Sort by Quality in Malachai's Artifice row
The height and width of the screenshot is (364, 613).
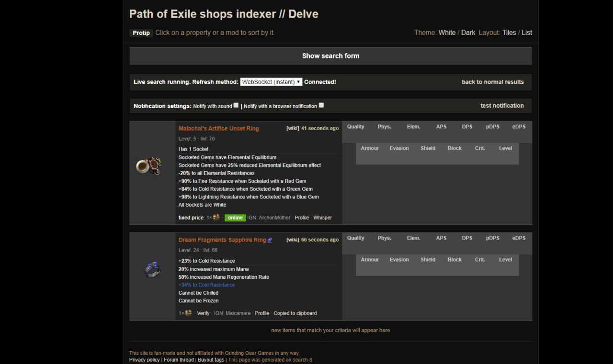[x=356, y=127]
